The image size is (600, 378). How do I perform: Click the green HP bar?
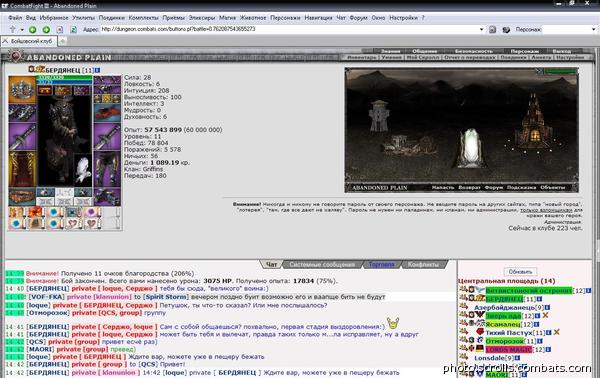tap(64, 78)
